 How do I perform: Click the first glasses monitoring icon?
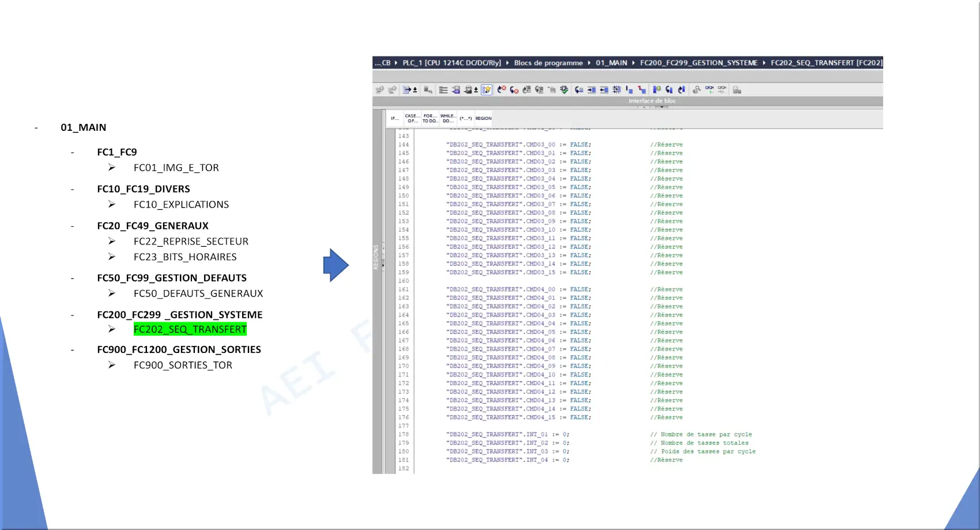click(710, 90)
